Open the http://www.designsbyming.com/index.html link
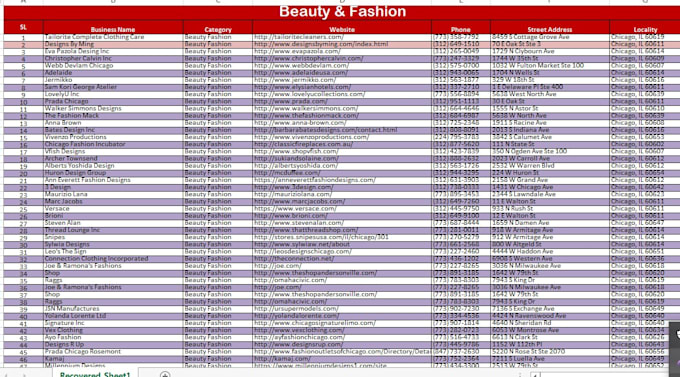 click(x=321, y=44)
